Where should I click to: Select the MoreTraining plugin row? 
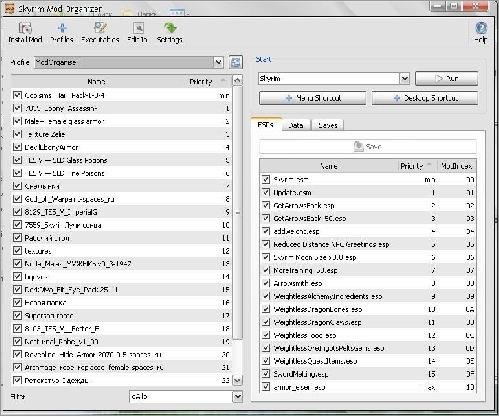pos(368,270)
